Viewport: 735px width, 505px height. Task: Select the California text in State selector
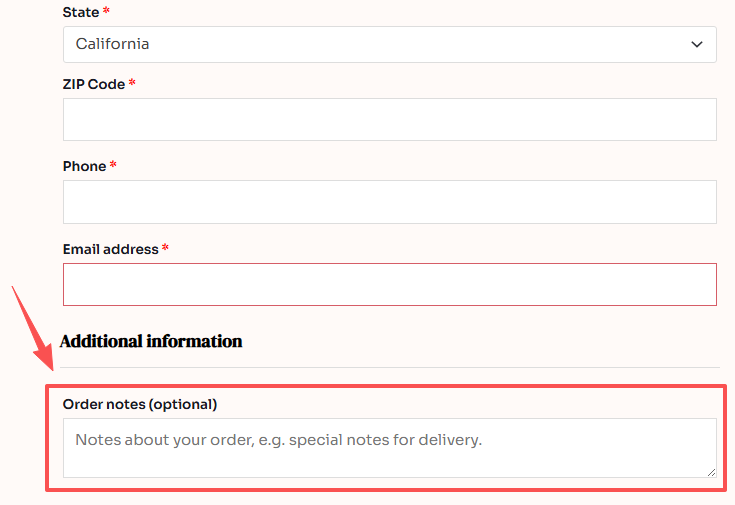click(x=113, y=44)
